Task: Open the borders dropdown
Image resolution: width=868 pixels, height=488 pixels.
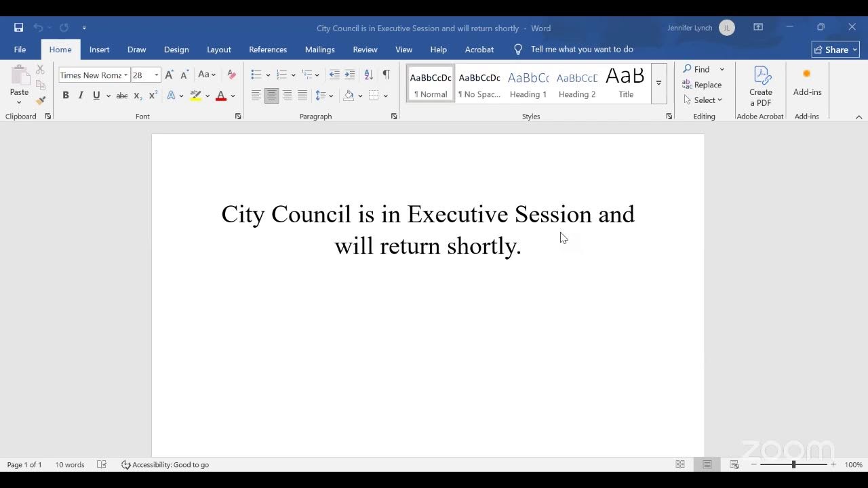Action: click(385, 96)
